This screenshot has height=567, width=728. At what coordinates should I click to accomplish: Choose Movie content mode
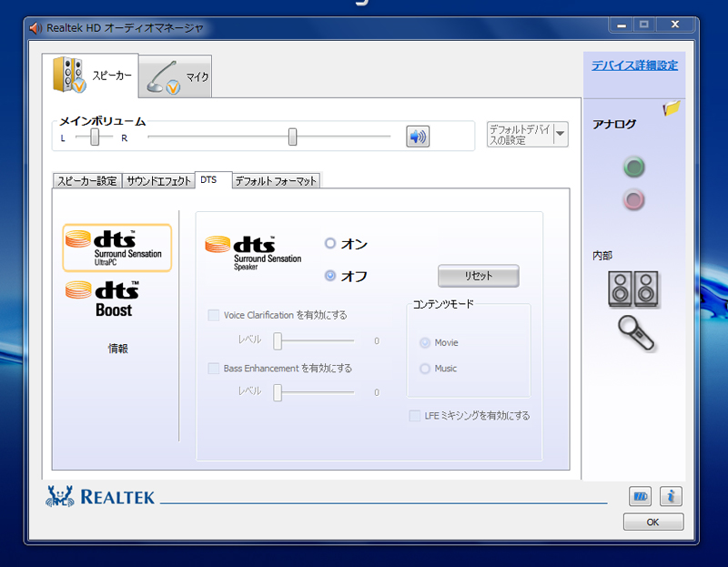tap(425, 343)
